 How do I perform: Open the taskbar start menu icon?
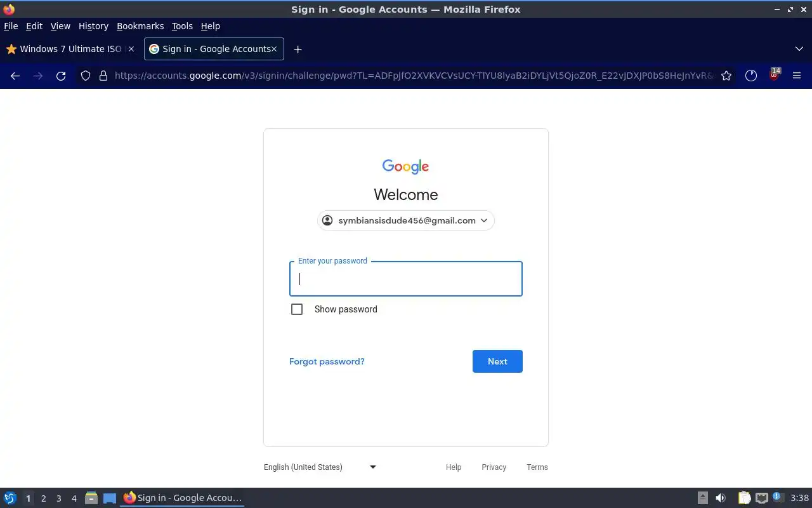coord(10,498)
